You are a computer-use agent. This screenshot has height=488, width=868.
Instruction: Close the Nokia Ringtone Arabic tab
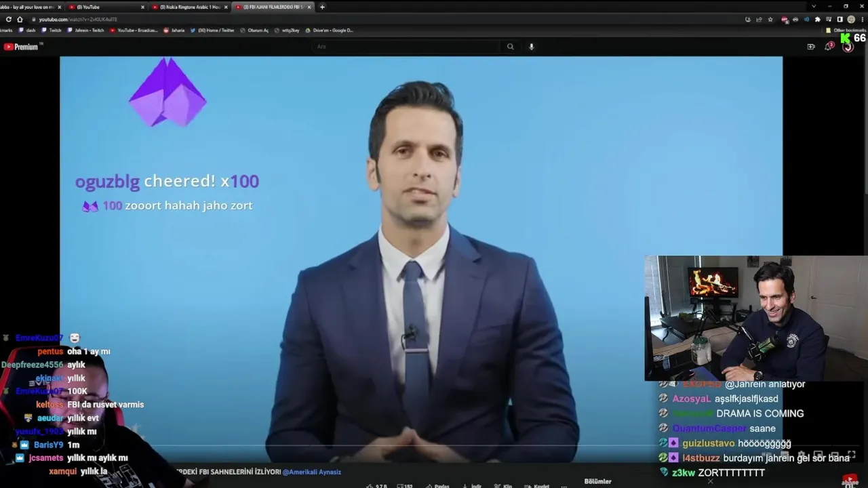(226, 7)
